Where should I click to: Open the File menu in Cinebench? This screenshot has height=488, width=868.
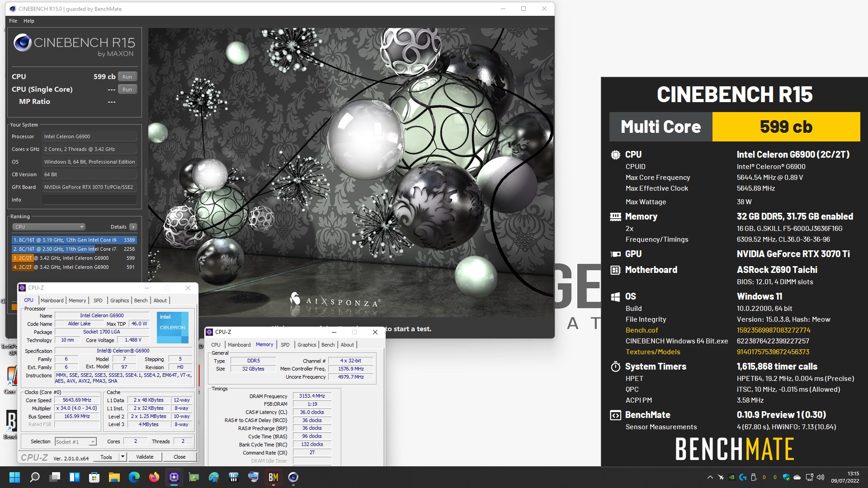(13, 21)
